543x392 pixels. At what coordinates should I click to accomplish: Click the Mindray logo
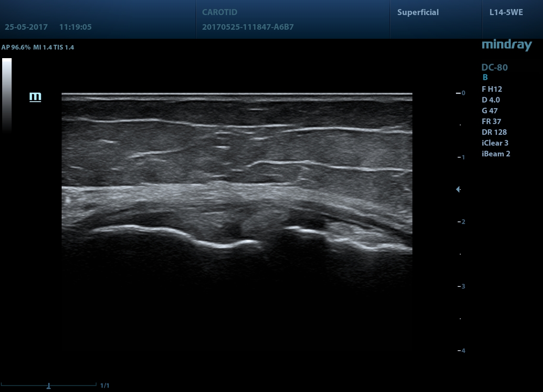[506, 45]
